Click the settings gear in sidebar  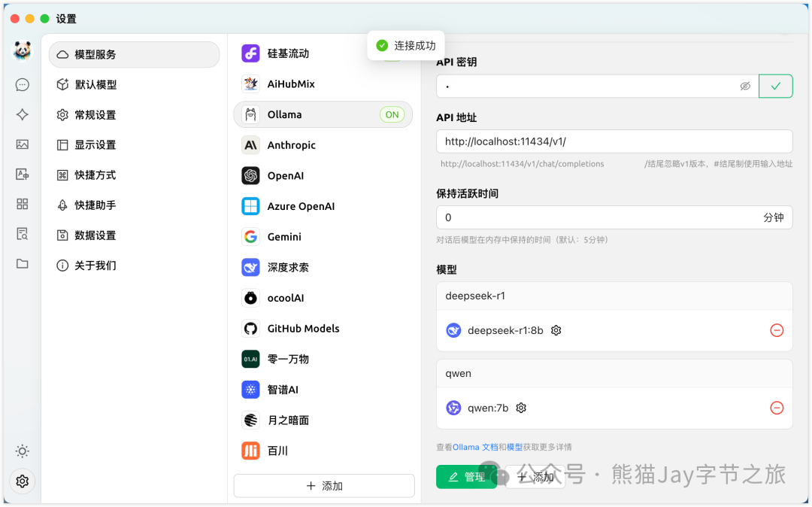click(x=23, y=481)
